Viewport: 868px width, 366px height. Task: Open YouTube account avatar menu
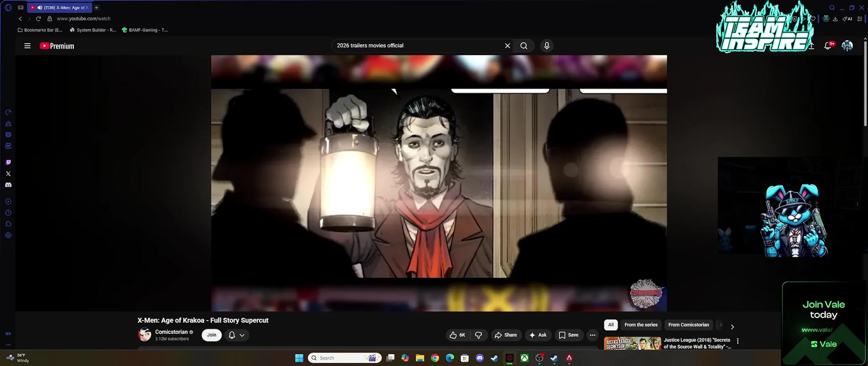point(847,46)
